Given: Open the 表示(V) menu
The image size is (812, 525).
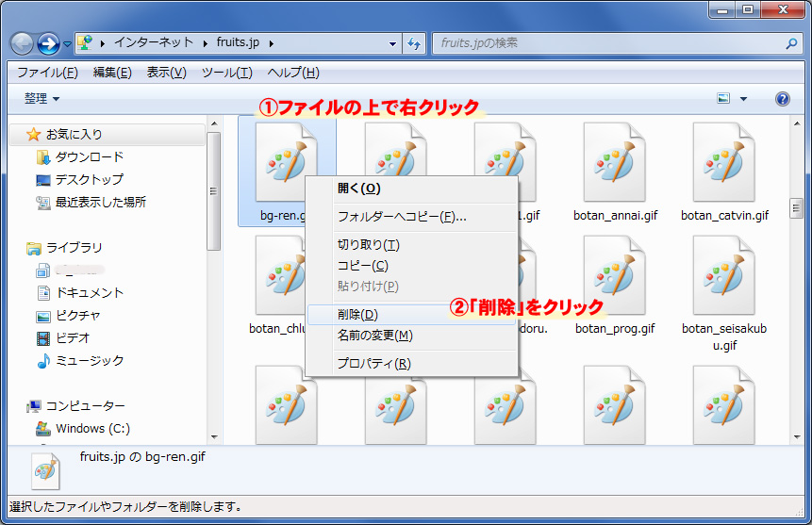Looking at the screenshot, I should tap(166, 73).
